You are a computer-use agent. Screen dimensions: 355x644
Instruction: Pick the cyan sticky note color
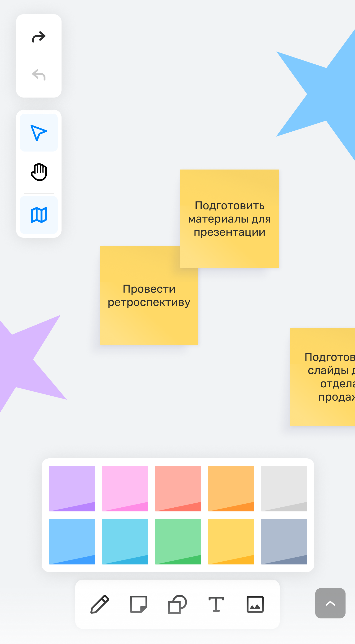coord(125,541)
